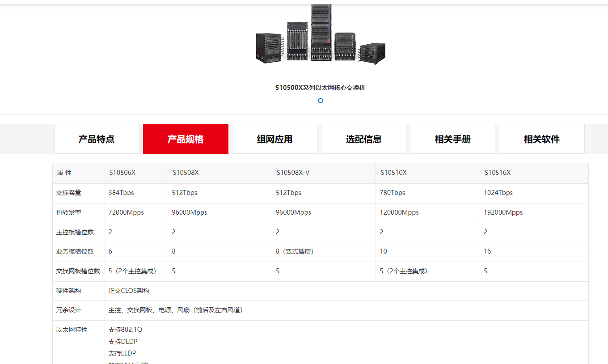Click the 业务板槽位数 value 6
Viewport: 608px width, 364px height.
tap(110, 251)
